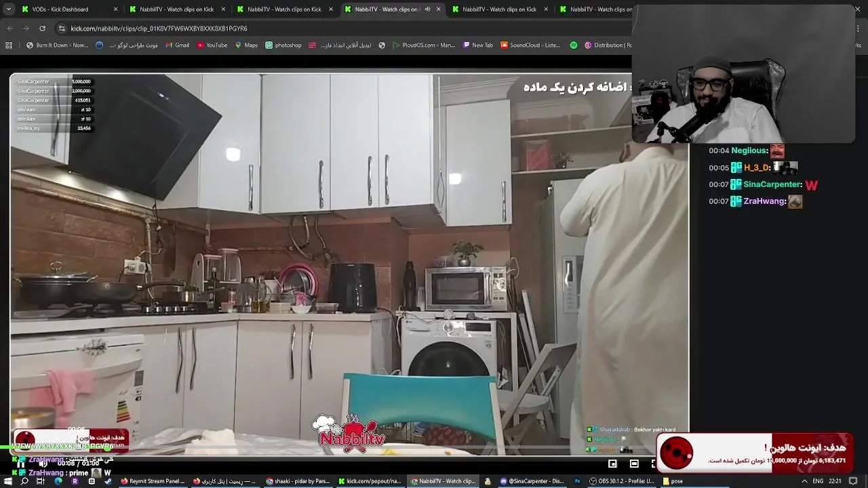Reload the Kick clip page
This screenshot has width=868, height=488.
[42, 28]
